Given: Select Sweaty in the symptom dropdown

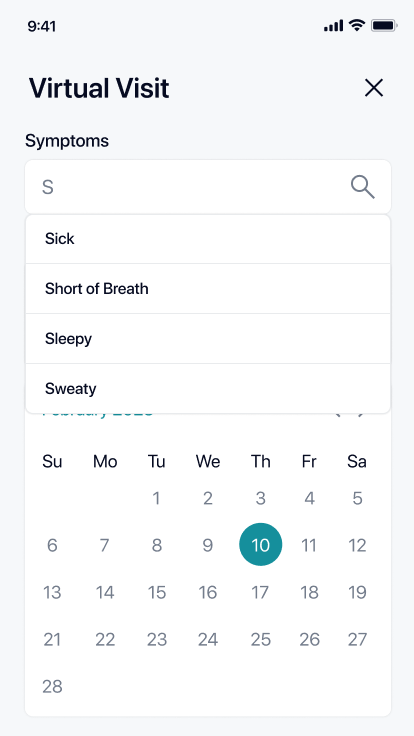Looking at the screenshot, I should 208,389.
